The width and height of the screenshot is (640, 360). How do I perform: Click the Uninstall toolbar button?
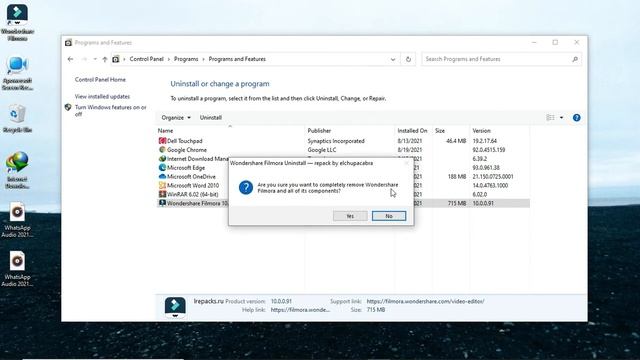tap(211, 118)
